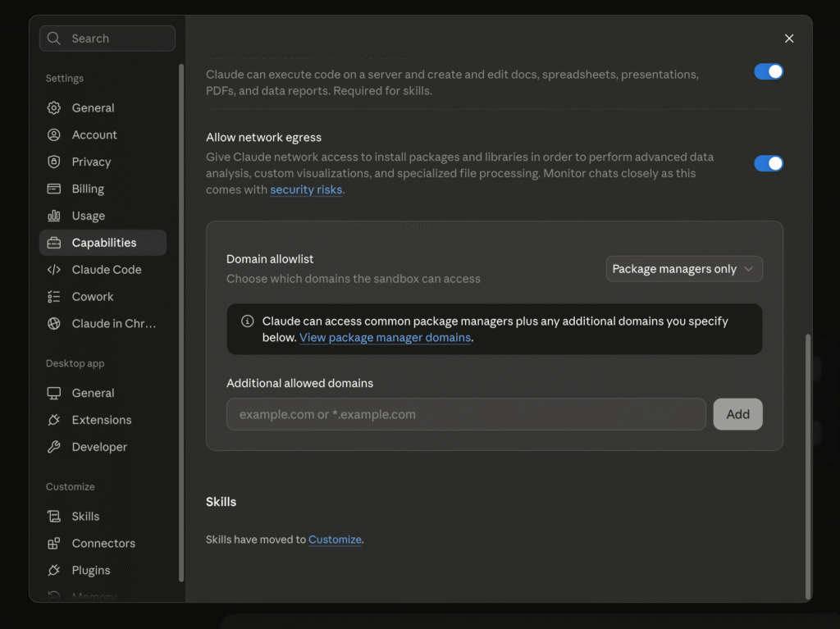The height and width of the screenshot is (629, 840).
Task: Disable the Allow network egress toggle
Action: (768, 163)
